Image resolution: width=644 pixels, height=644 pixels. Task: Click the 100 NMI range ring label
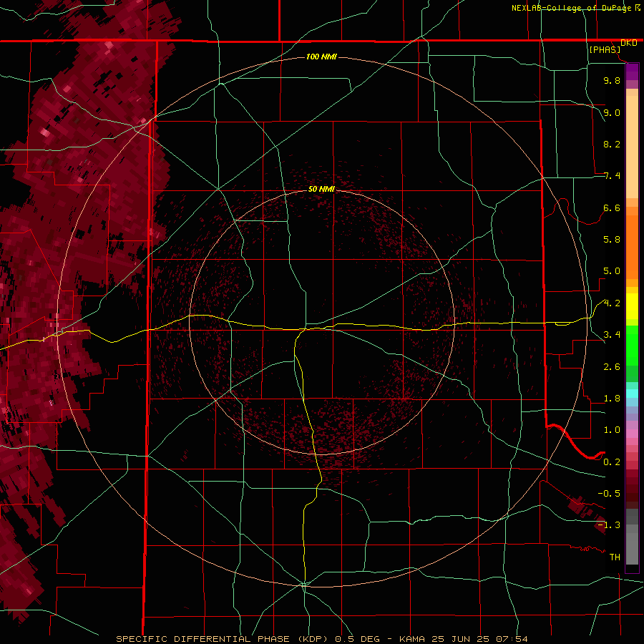pos(321,57)
